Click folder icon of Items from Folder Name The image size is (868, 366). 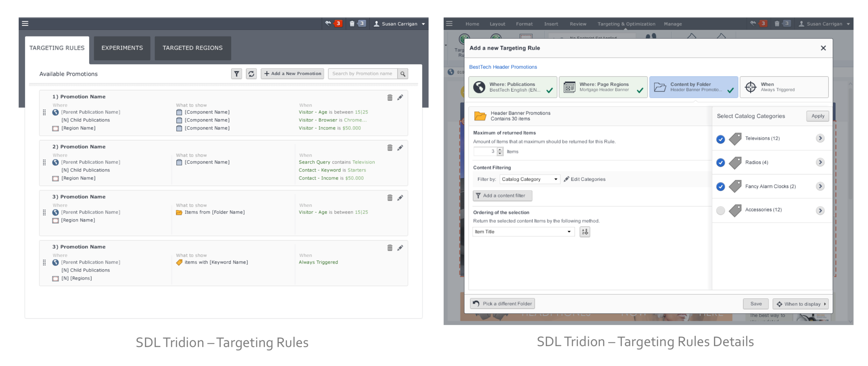[179, 213]
